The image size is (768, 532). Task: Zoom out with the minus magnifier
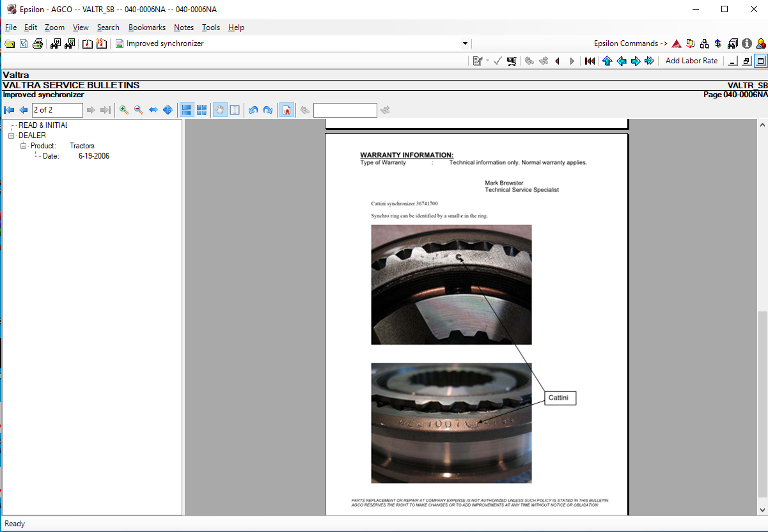[x=139, y=110]
